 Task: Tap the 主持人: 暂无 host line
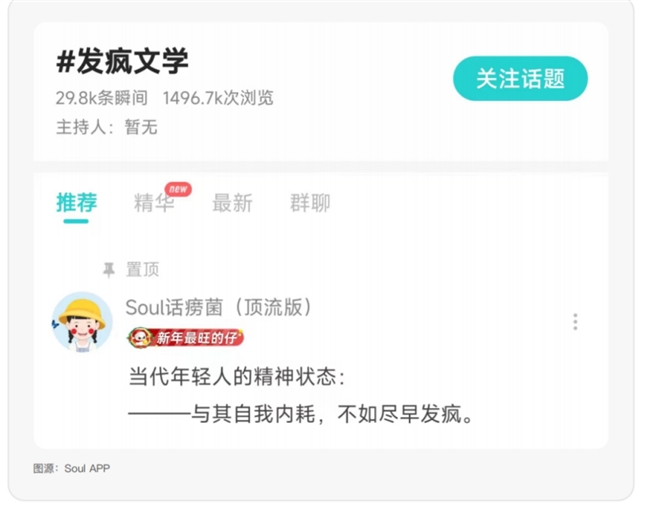(107, 127)
